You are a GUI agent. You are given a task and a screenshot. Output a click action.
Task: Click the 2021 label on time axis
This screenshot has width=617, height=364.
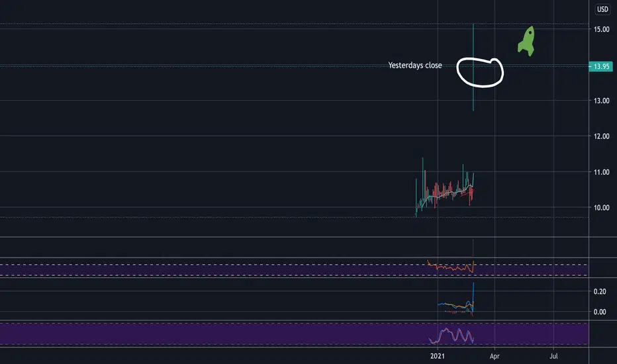coord(438,356)
